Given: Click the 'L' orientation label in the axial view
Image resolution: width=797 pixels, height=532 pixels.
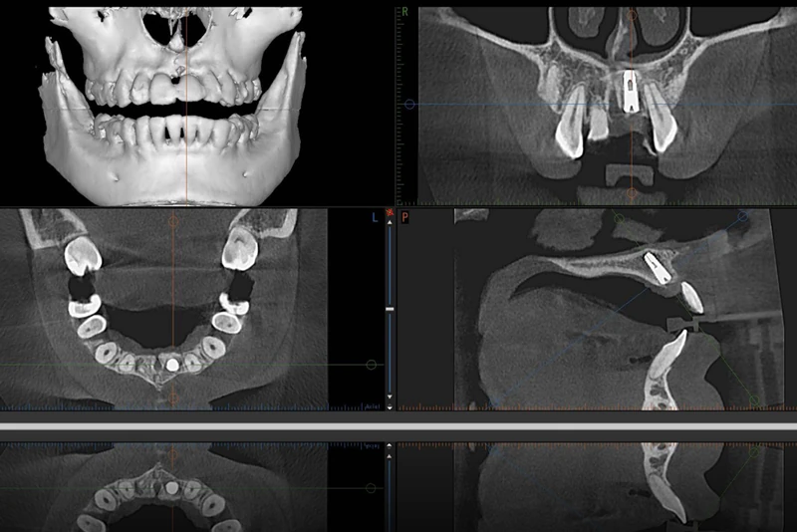Looking at the screenshot, I should click(x=376, y=218).
